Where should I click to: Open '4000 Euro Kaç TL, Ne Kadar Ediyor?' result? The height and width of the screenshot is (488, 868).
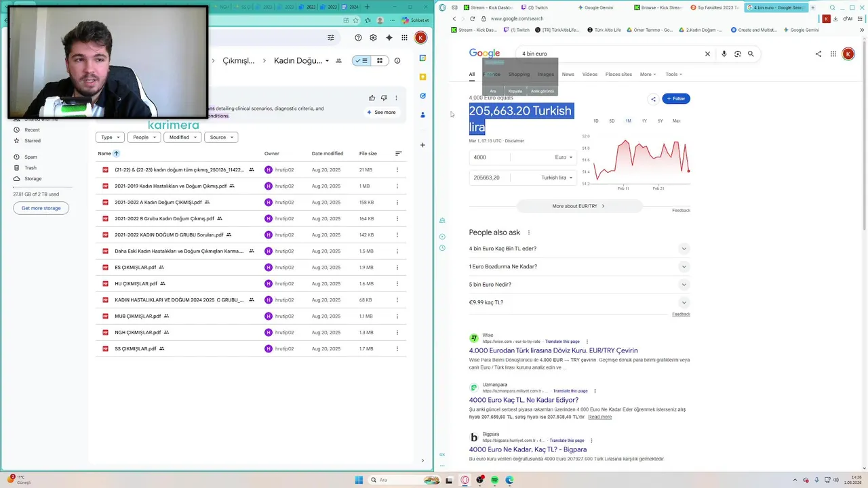(x=524, y=400)
